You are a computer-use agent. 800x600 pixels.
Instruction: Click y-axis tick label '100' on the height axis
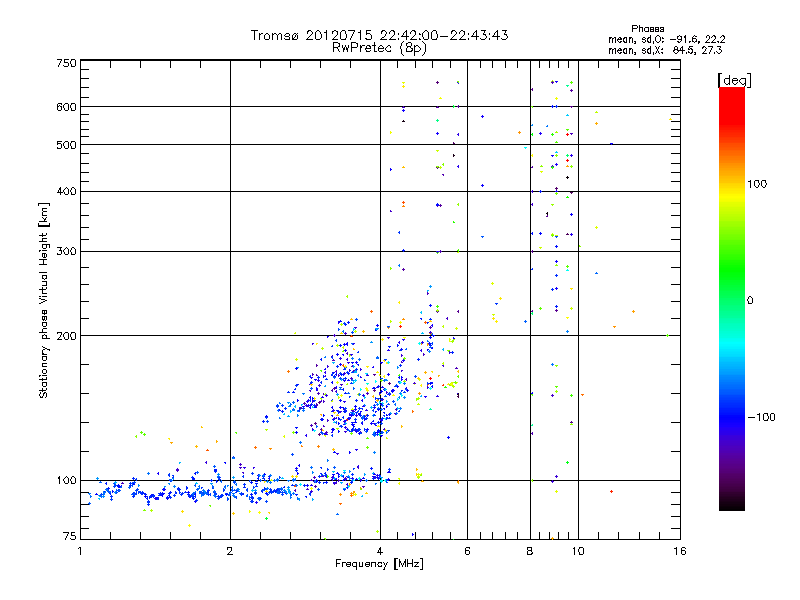point(67,480)
